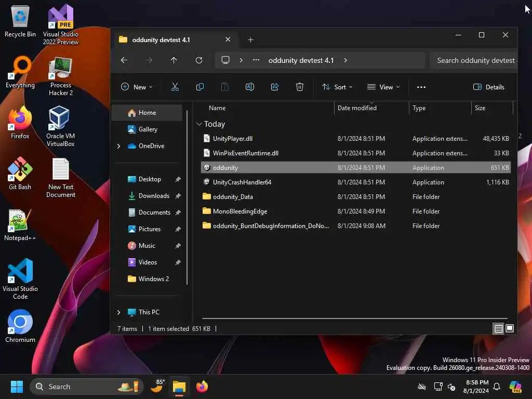Select Notepad++ desktop shortcut

pos(20,225)
